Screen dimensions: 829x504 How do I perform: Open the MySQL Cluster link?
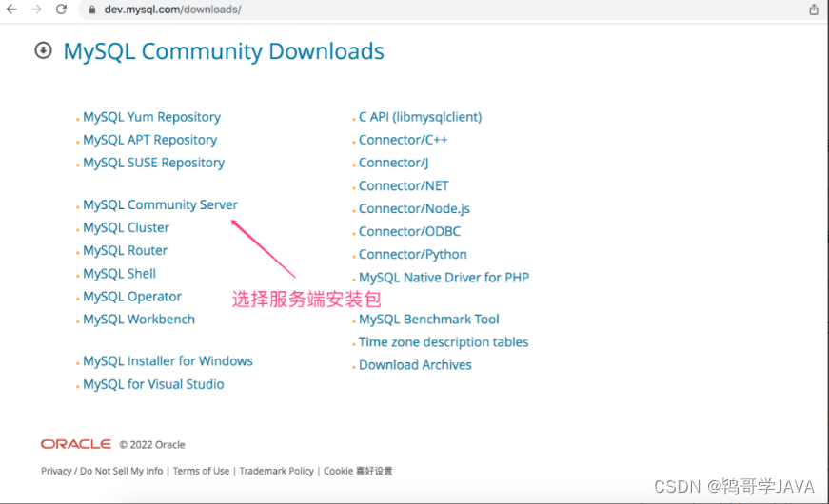point(127,227)
